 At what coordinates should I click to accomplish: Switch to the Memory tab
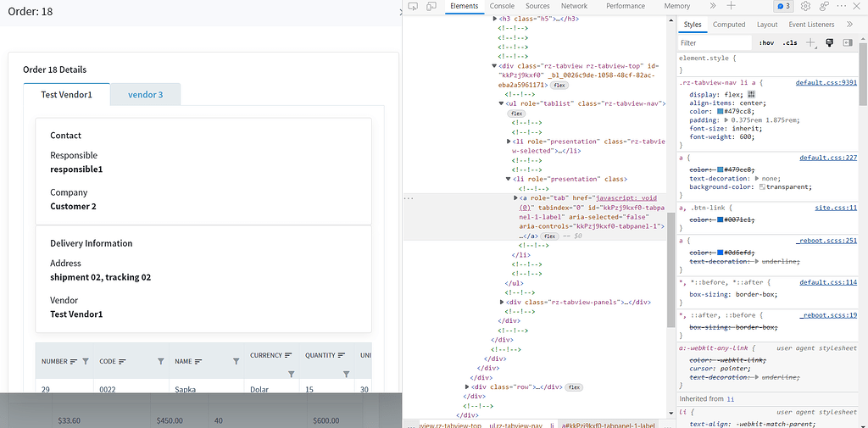(677, 6)
